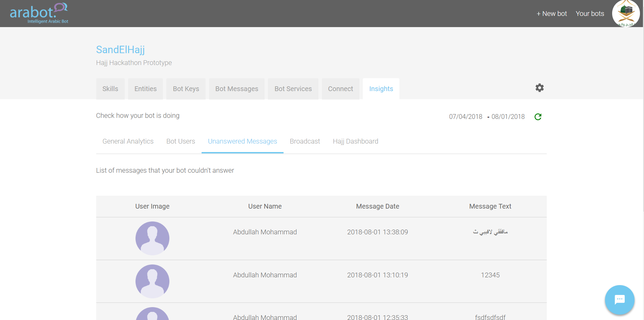
Task: Click user avatar for 13:38:09 message
Action: [152, 238]
